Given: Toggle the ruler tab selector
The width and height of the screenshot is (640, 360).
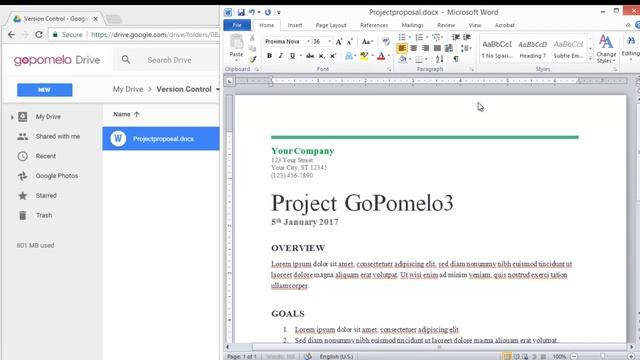Looking at the screenshot, I should (229, 81).
